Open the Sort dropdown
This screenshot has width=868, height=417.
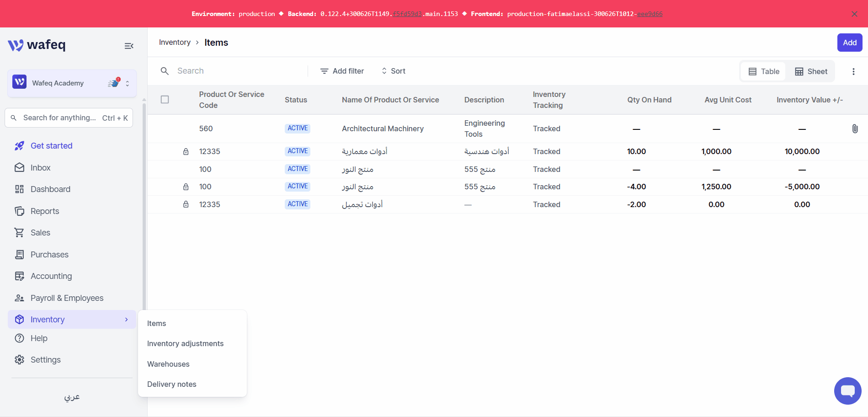click(393, 71)
